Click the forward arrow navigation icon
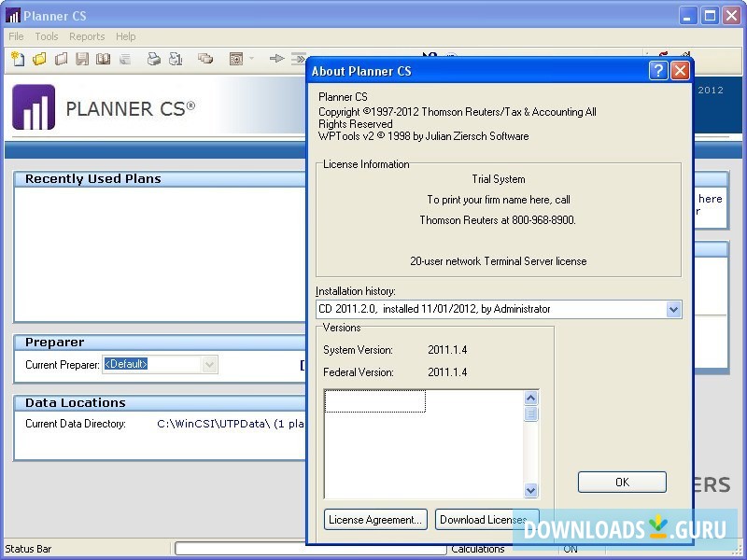The height and width of the screenshot is (560, 747). click(x=276, y=59)
